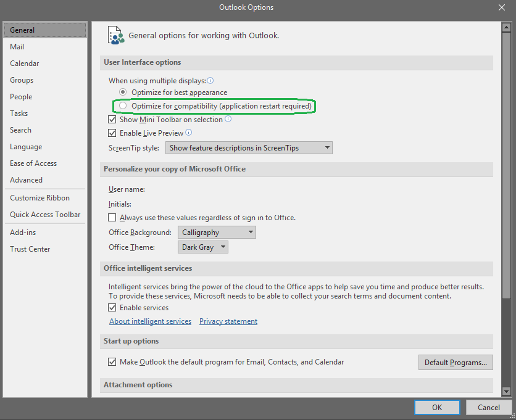Click the Live Preview info icon
Viewport: 516px width, 420px height.
pos(189,133)
